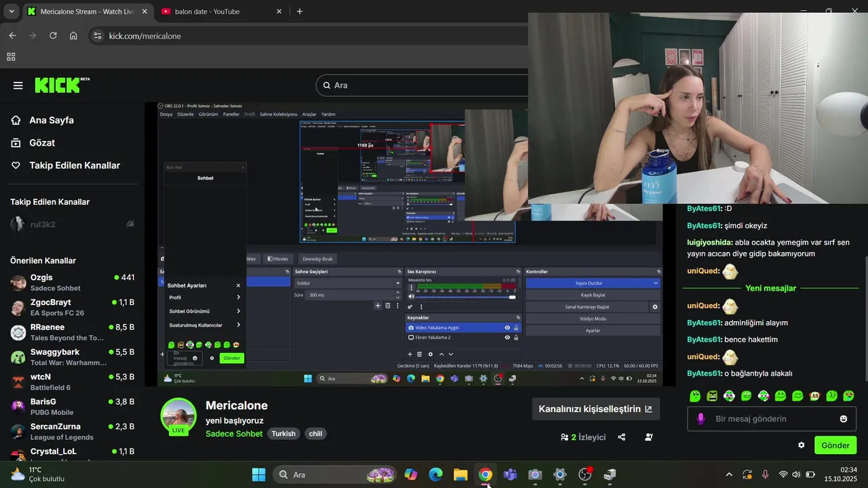
Task: Toggle notification bell for rul3k2 channel
Action: pos(130,224)
